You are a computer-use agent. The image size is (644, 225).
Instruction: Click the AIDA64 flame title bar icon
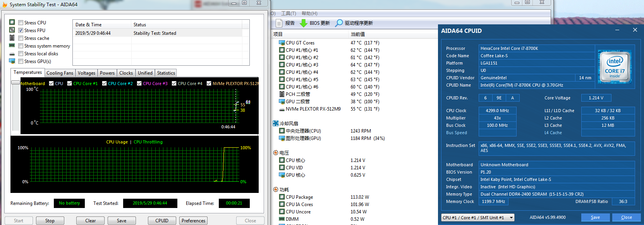(5, 5)
